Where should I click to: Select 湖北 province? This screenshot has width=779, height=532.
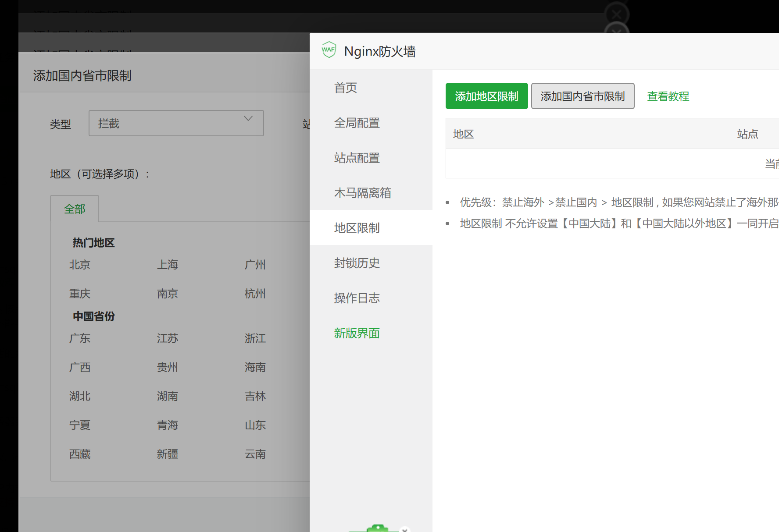click(80, 396)
